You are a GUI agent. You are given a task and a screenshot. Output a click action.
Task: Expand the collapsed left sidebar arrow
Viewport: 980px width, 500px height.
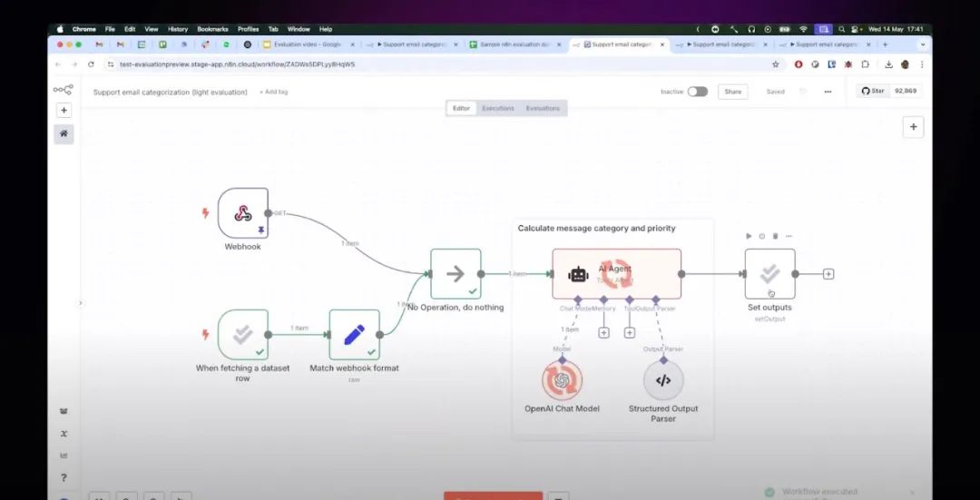click(80, 303)
